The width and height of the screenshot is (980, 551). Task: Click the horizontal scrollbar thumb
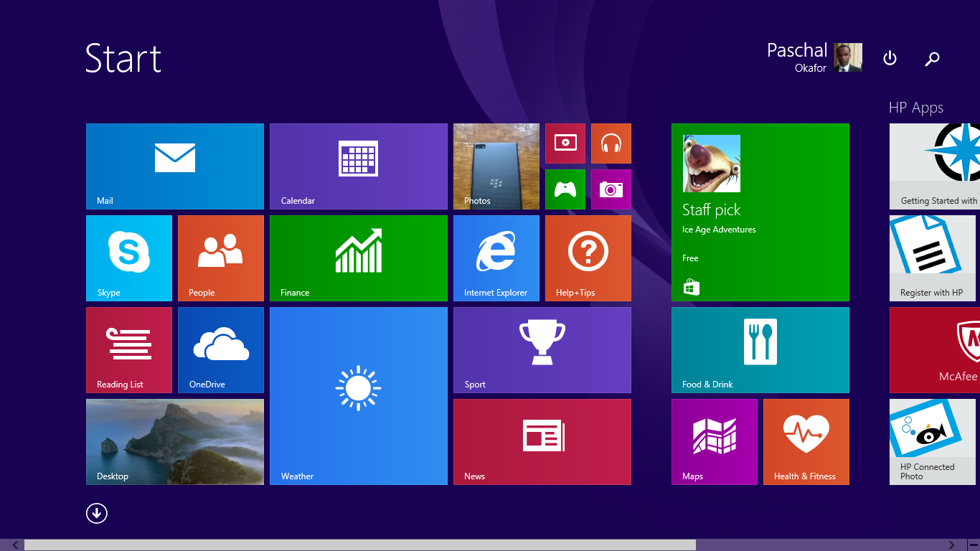click(x=360, y=545)
